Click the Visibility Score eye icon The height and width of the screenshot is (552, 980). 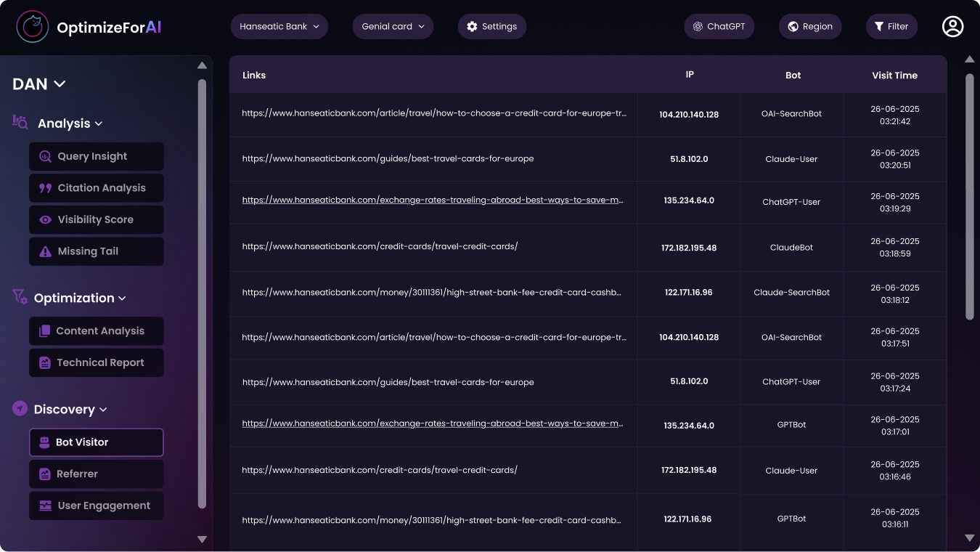click(x=45, y=220)
